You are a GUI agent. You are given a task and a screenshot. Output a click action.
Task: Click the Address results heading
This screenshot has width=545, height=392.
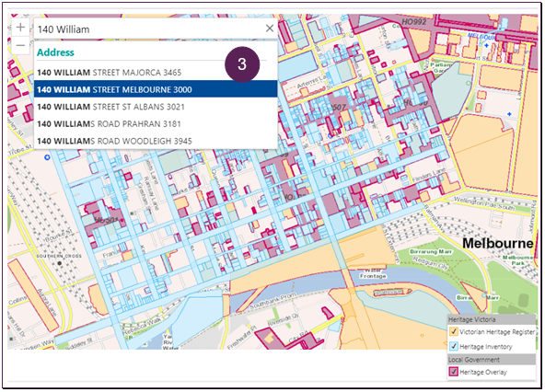click(x=55, y=52)
